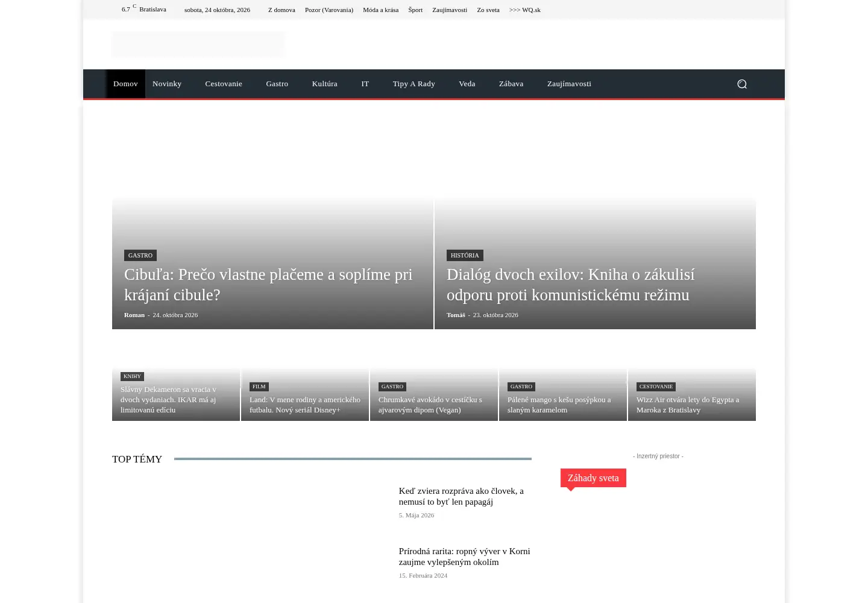The width and height of the screenshot is (868, 603).
Task: Open the Land Disney+ series article
Action: pyautogui.click(x=305, y=405)
